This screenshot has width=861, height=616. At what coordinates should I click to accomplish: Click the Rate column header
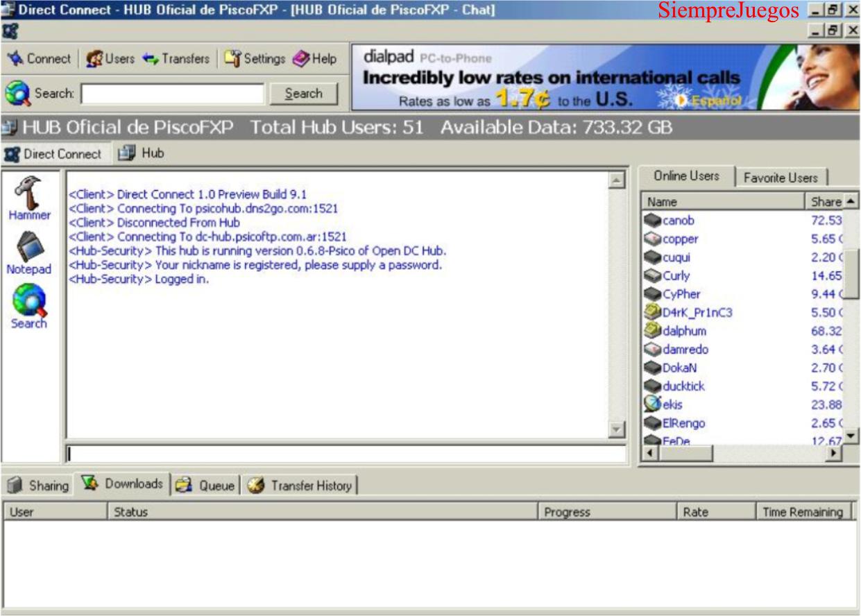point(715,512)
